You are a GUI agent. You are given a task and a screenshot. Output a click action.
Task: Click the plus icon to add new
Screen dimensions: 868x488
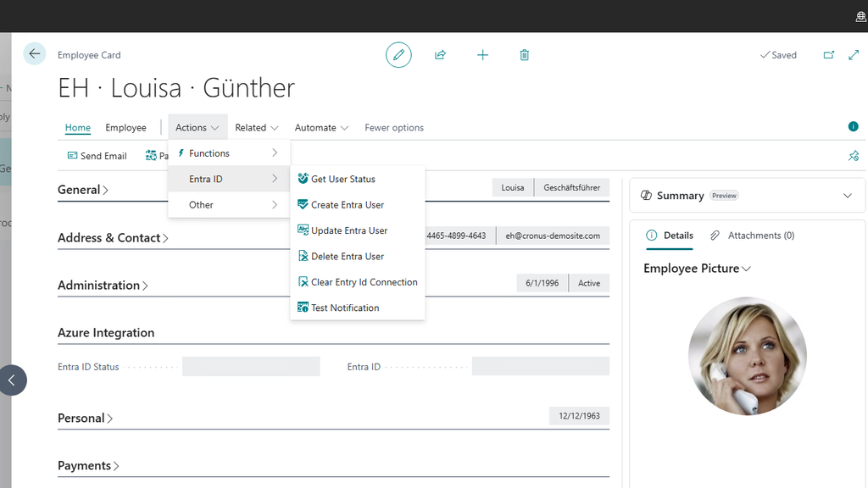coord(482,55)
